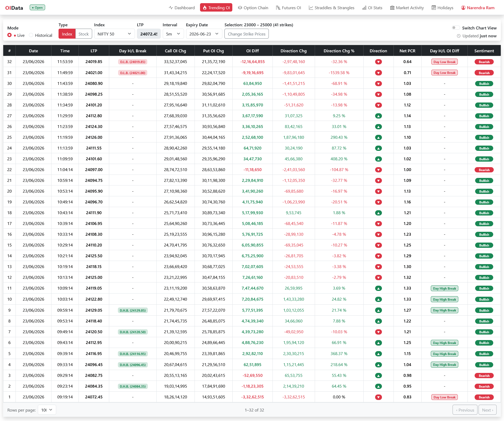
Task: Open the Holidays page
Action: (x=443, y=8)
